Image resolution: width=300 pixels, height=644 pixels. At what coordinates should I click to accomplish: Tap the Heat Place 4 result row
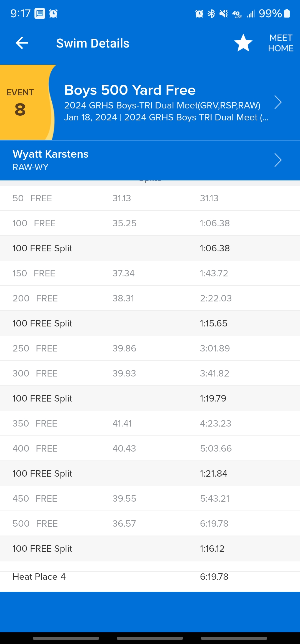tap(150, 577)
